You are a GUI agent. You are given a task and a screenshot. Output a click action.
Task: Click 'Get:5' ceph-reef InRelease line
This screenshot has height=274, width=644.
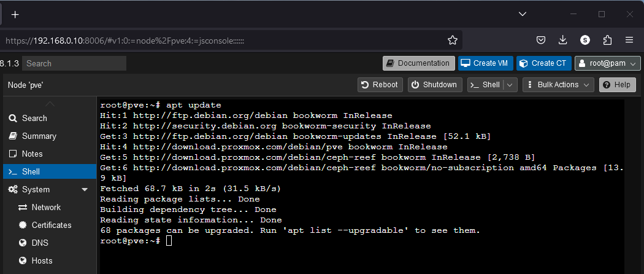click(x=318, y=157)
